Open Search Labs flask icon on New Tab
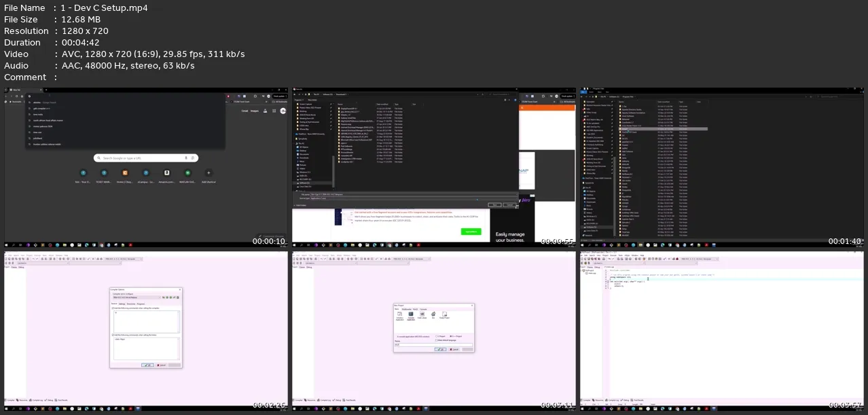This screenshot has width=868, height=415. [x=266, y=111]
